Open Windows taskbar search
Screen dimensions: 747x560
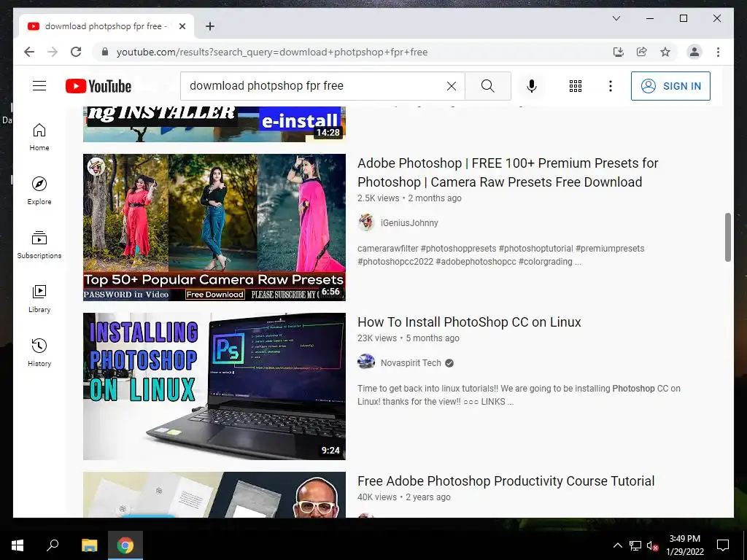53,545
